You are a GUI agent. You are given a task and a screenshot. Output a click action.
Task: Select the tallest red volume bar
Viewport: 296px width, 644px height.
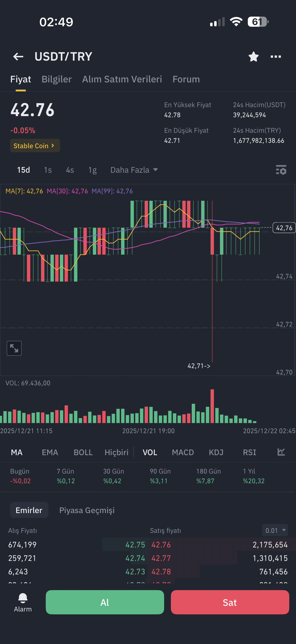[212, 406]
